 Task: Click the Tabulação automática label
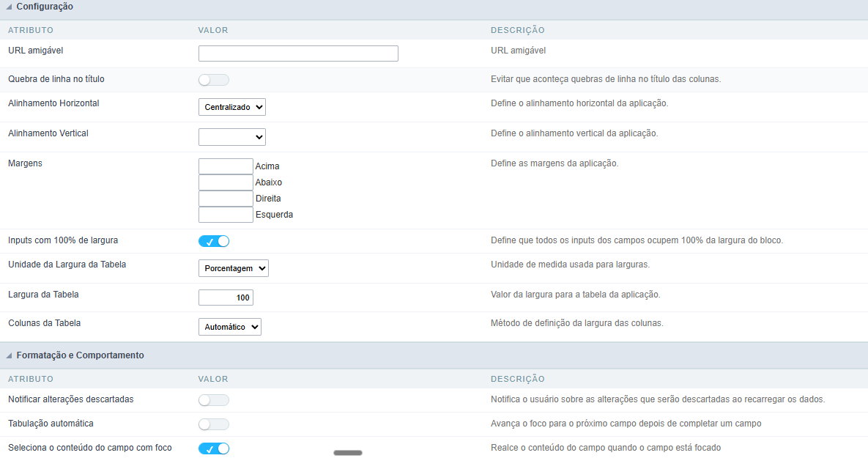click(x=51, y=424)
